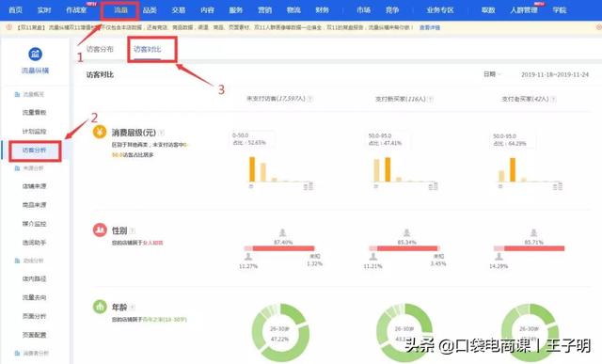The image size is (602, 364).
Task: Click the 流量概况 section header icon
Action: [x=17, y=94]
